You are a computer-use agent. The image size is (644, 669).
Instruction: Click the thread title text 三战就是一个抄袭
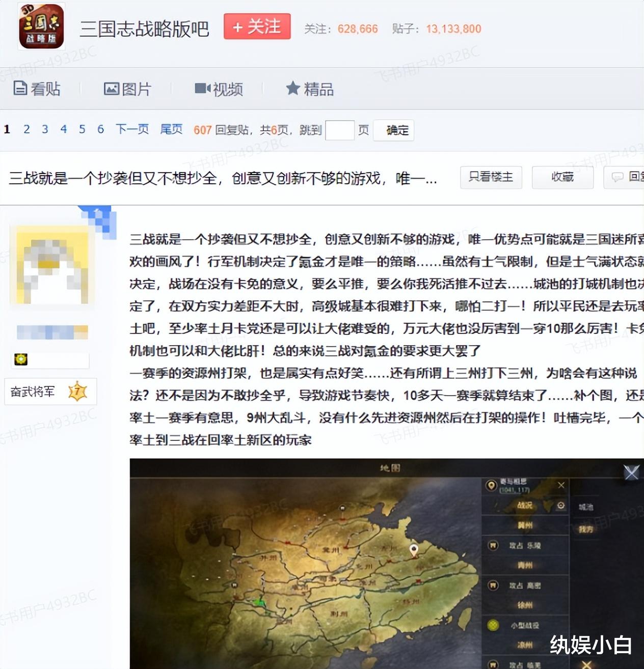223,178
